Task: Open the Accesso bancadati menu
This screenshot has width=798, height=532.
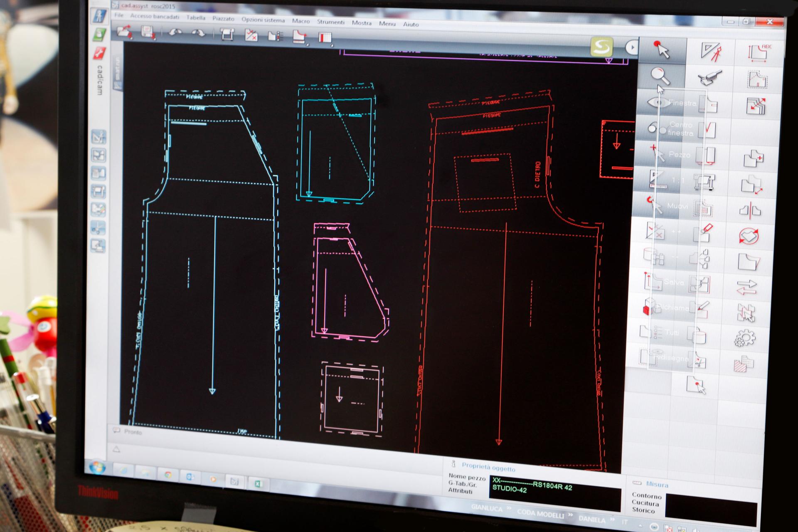Action: click(155, 16)
